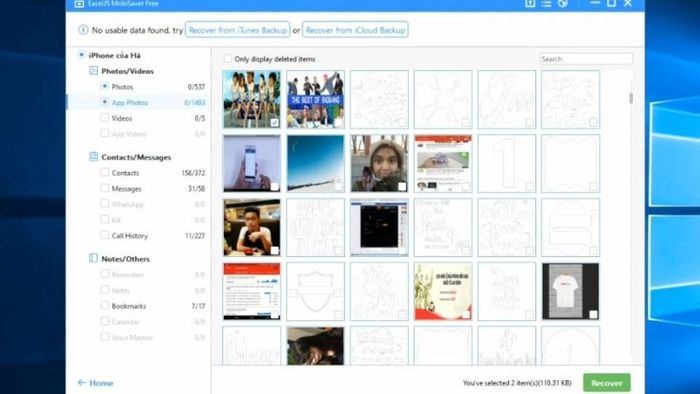Uncheck the box on the girls group photo
Image resolution: width=700 pixels, height=394 pixels.
275,122
